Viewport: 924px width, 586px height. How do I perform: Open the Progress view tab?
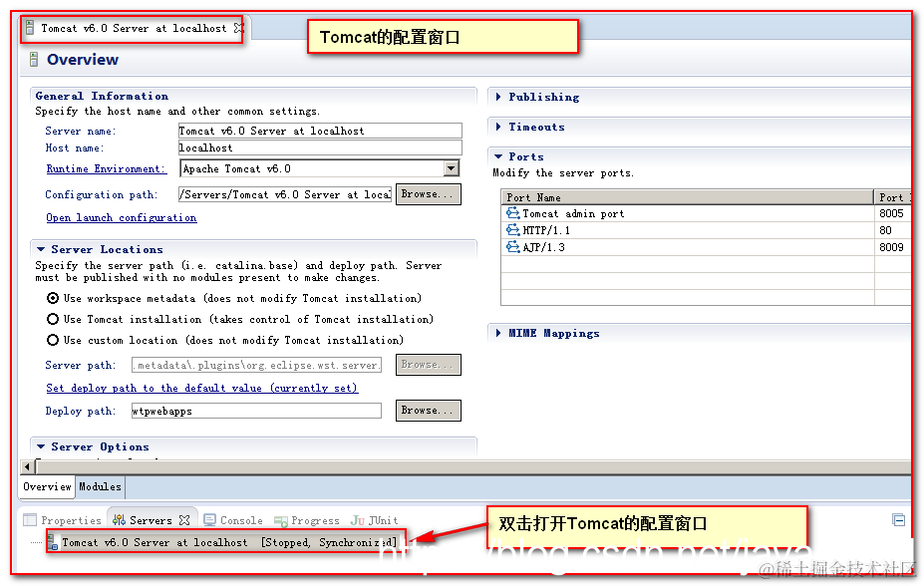coord(307,520)
